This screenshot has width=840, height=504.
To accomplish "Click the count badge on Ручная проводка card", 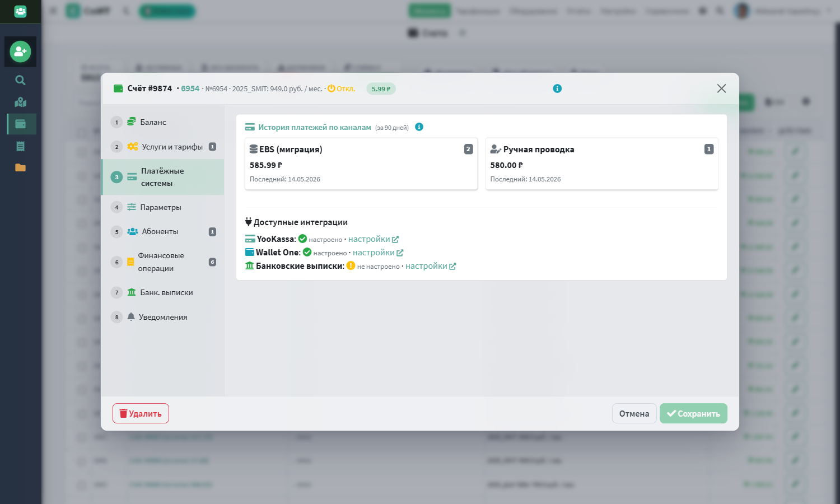I will tap(709, 149).
